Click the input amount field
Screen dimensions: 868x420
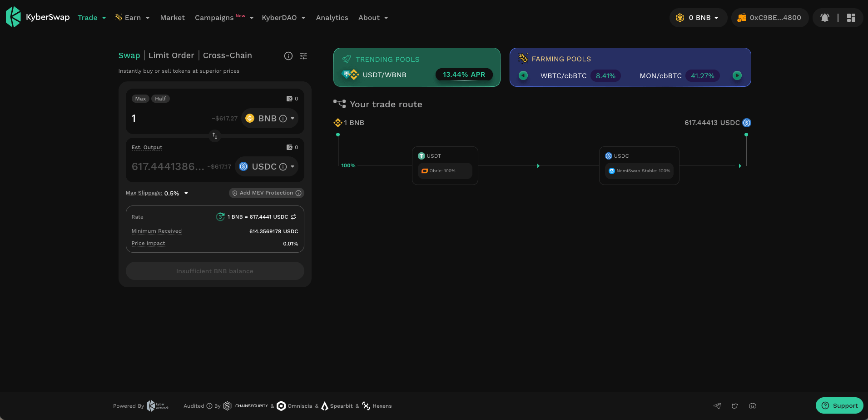170,119
